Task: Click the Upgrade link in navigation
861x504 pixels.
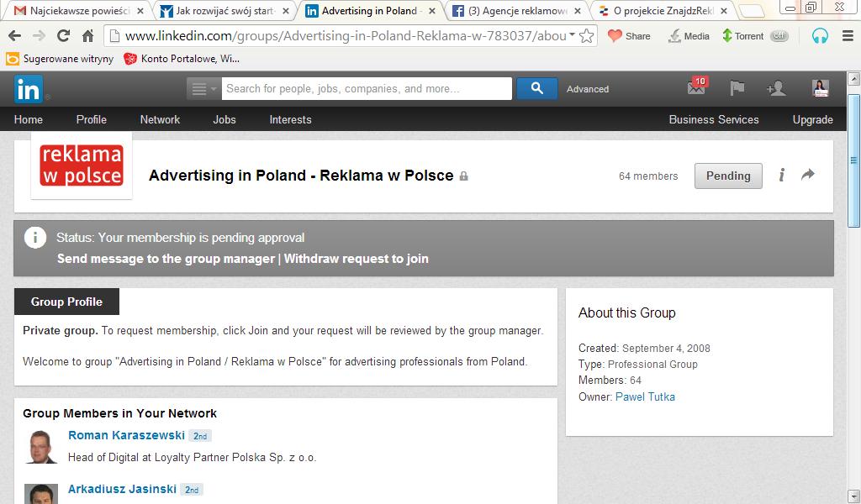Action: (813, 119)
